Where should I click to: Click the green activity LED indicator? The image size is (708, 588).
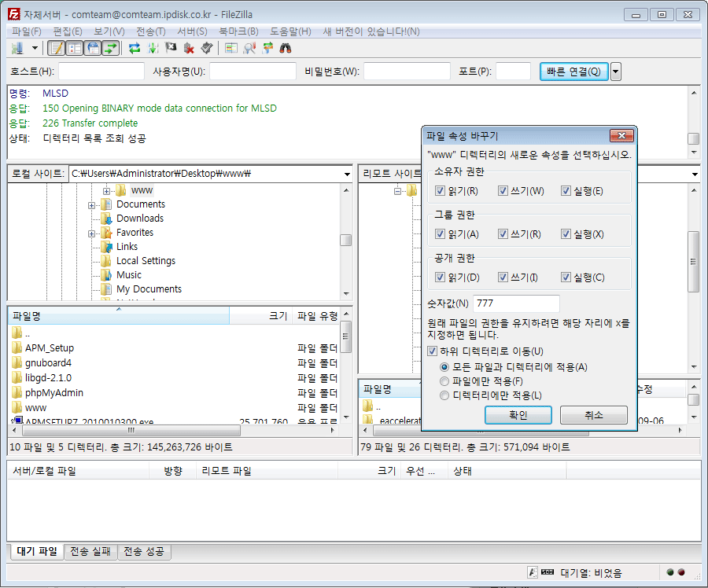coord(670,572)
